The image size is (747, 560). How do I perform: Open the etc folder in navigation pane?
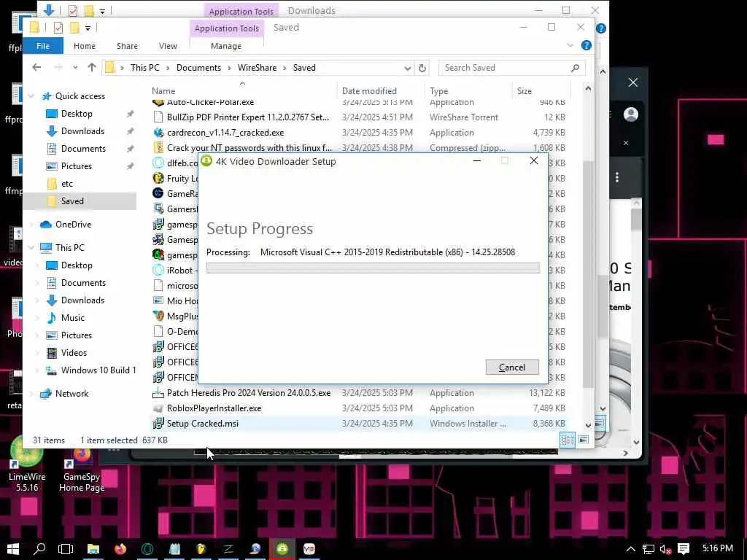[66, 184]
